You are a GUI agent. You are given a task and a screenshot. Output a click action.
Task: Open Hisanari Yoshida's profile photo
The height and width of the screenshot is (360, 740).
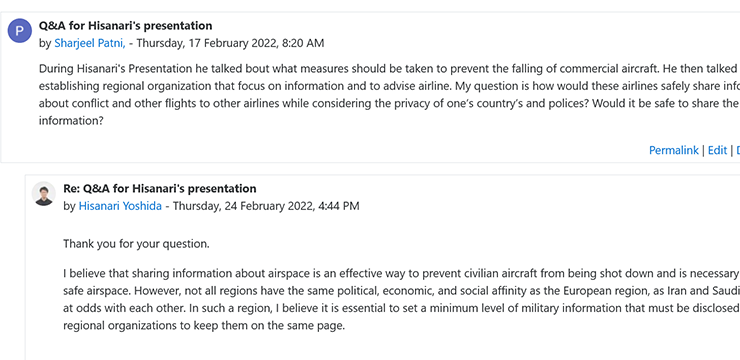click(x=44, y=193)
